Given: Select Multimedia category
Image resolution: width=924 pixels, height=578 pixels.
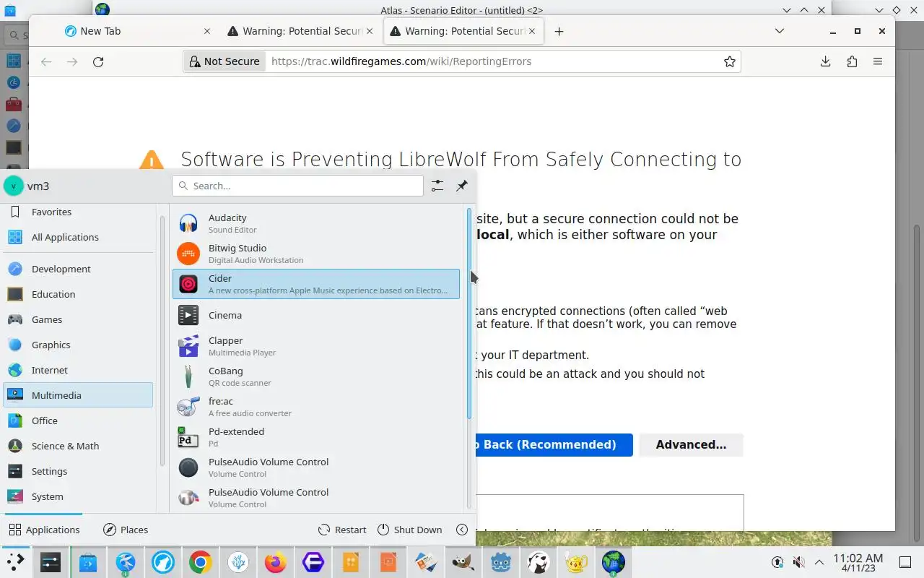Looking at the screenshot, I should [x=78, y=395].
